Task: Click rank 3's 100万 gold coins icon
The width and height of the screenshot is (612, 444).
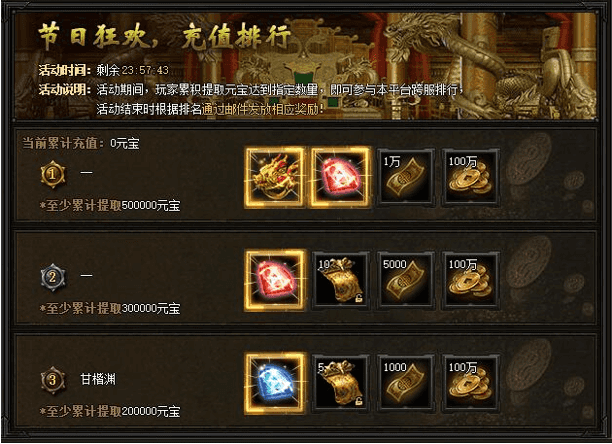Action: pyautogui.click(x=471, y=384)
